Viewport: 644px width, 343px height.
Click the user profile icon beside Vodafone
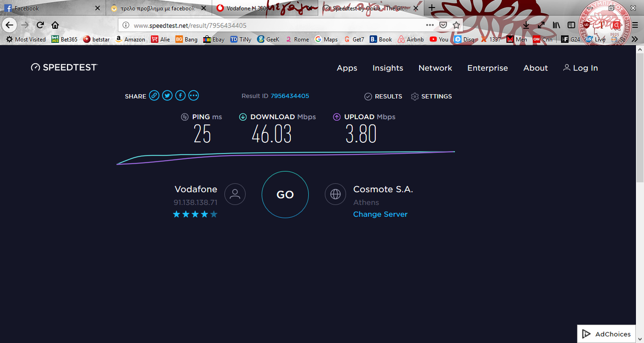click(x=235, y=194)
